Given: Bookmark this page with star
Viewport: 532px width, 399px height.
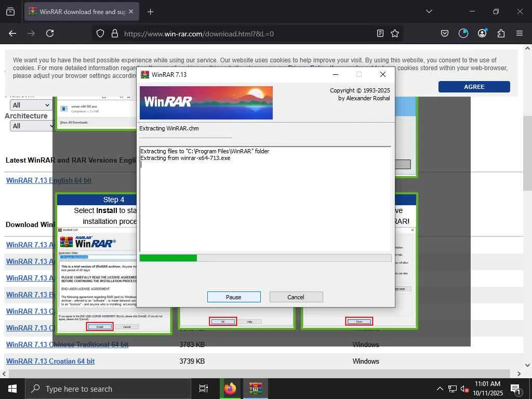Looking at the screenshot, I should (x=395, y=33).
